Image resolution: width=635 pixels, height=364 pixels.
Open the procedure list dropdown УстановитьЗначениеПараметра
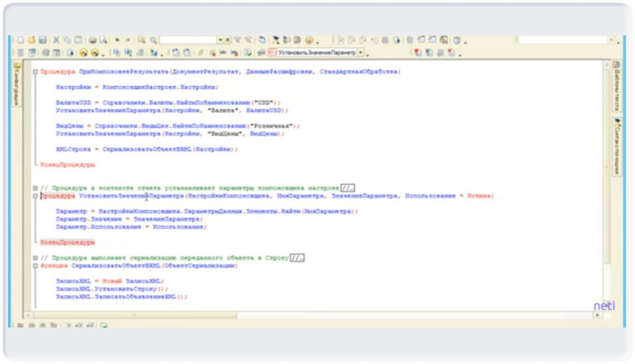[360, 53]
